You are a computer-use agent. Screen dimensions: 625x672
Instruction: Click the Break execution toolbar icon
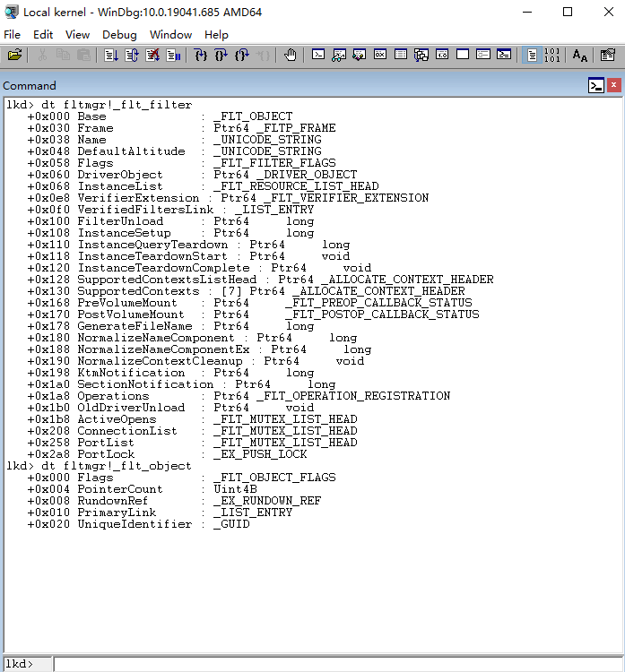point(173,55)
